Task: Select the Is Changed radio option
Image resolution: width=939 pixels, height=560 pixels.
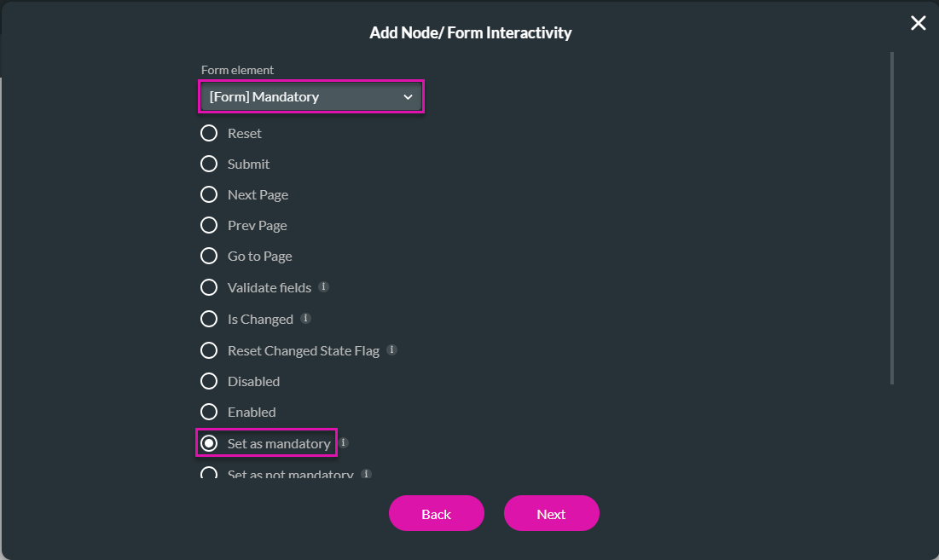Action: pyautogui.click(x=208, y=319)
